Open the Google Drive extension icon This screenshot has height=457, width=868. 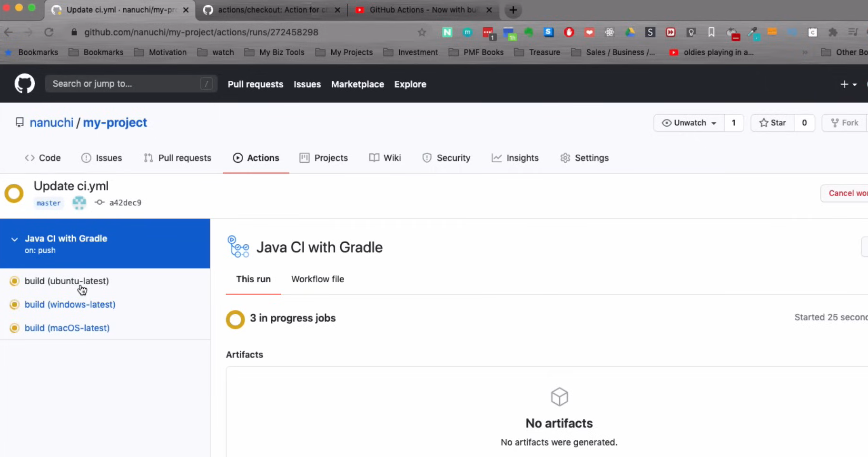(630, 32)
